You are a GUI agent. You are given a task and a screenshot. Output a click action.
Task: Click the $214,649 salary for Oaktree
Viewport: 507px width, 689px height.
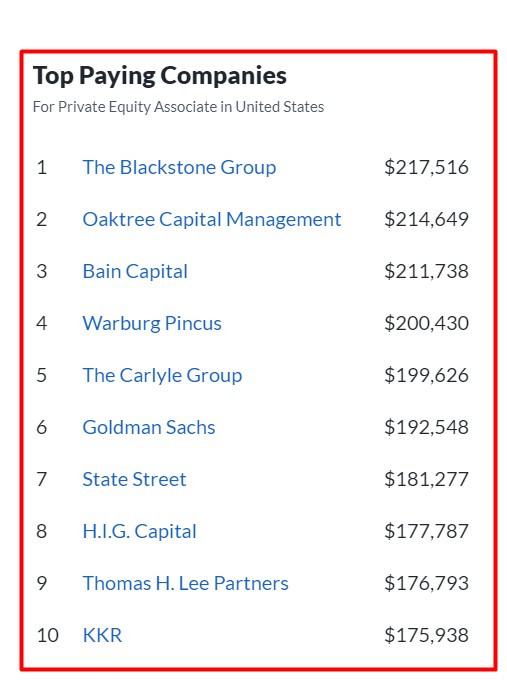click(x=426, y=219)
